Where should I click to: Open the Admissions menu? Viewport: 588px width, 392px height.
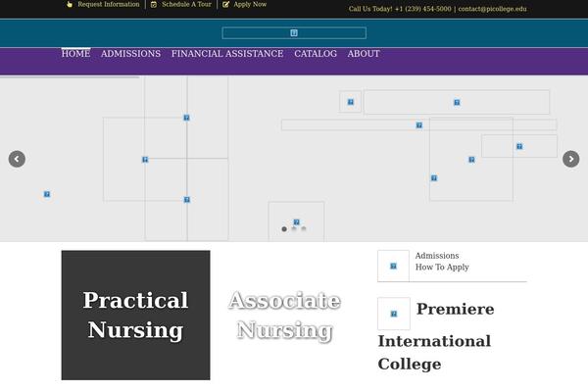coord(130,54)
